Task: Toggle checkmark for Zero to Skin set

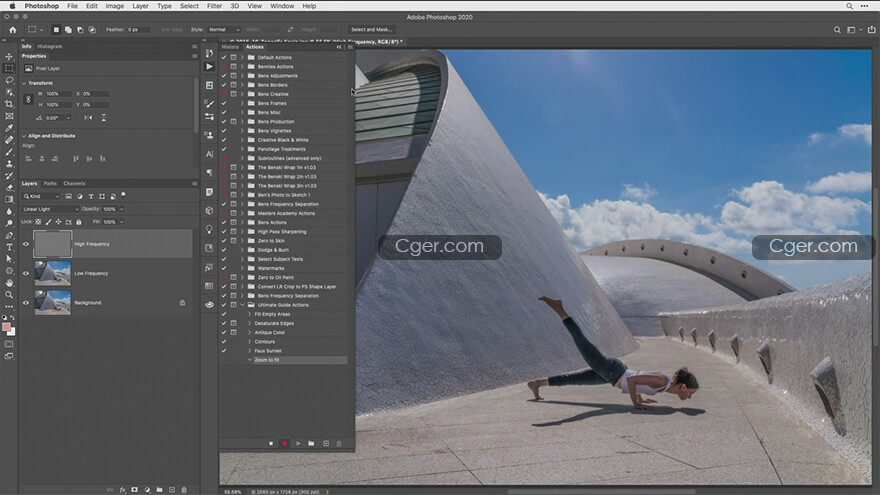Action: tap(224, 241)
